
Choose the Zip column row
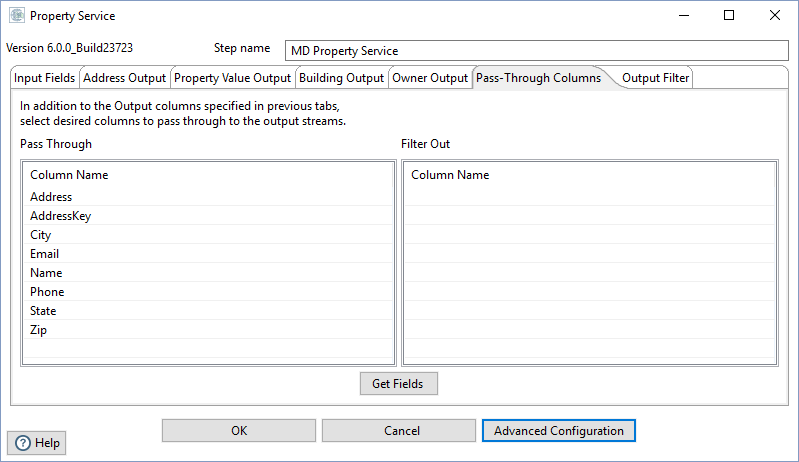[x=39, y=330]
